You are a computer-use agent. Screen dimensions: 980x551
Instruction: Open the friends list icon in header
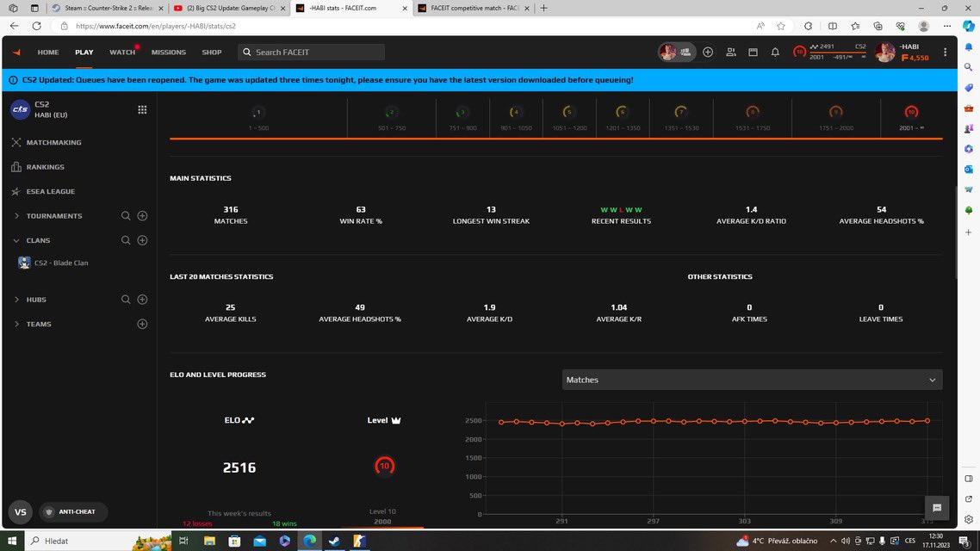point(730,53)
